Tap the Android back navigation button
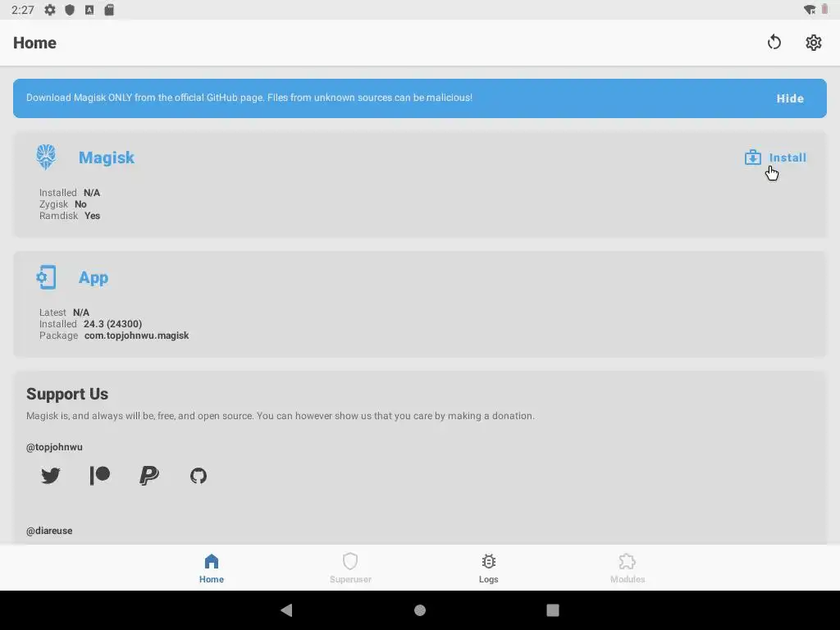Image resolution: width=840 pixels, height=630 pixels. point(286,609)
